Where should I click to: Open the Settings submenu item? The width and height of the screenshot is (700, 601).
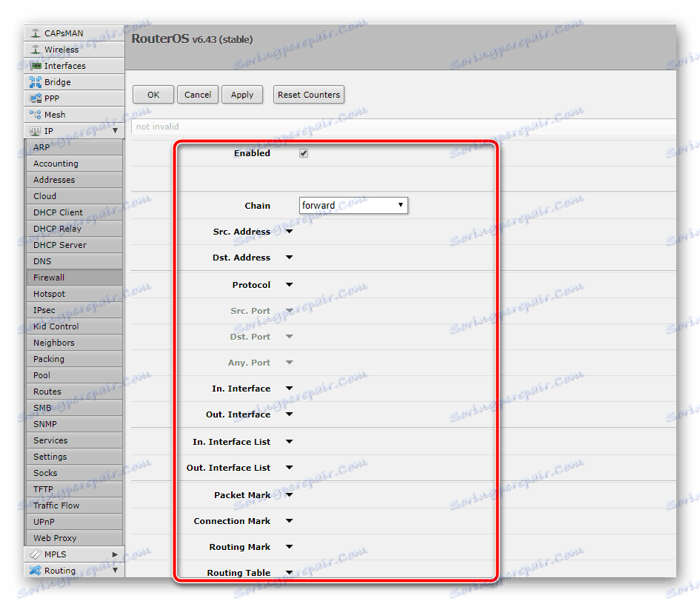74,457
